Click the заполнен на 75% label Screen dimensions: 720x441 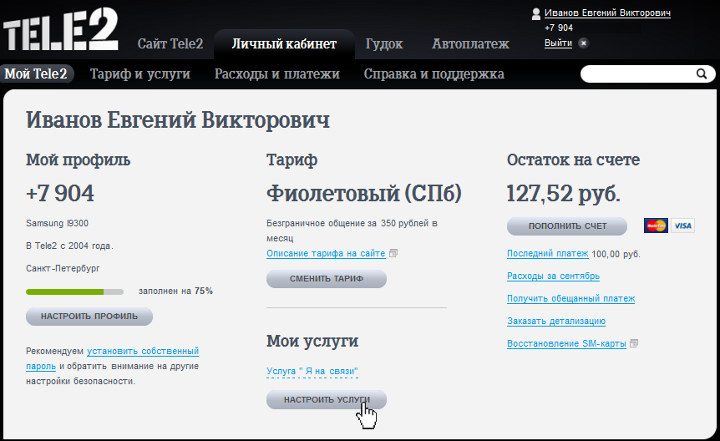pyautogui.click(x=175, y=291)
